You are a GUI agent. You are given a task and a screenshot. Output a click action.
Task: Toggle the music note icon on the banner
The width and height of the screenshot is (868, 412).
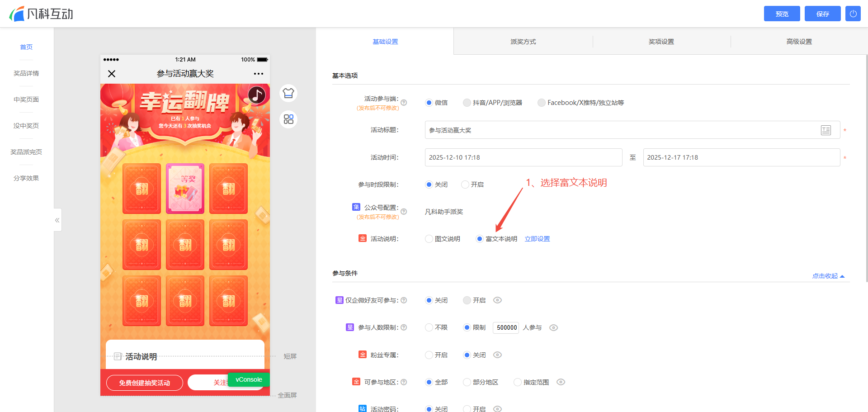(257, 95)
